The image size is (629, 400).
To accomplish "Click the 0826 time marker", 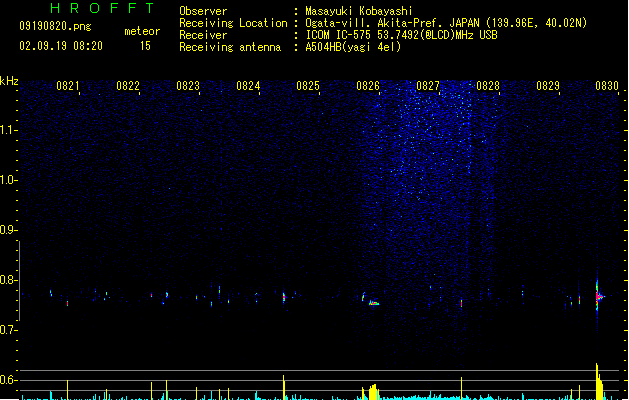I will 368,86.
